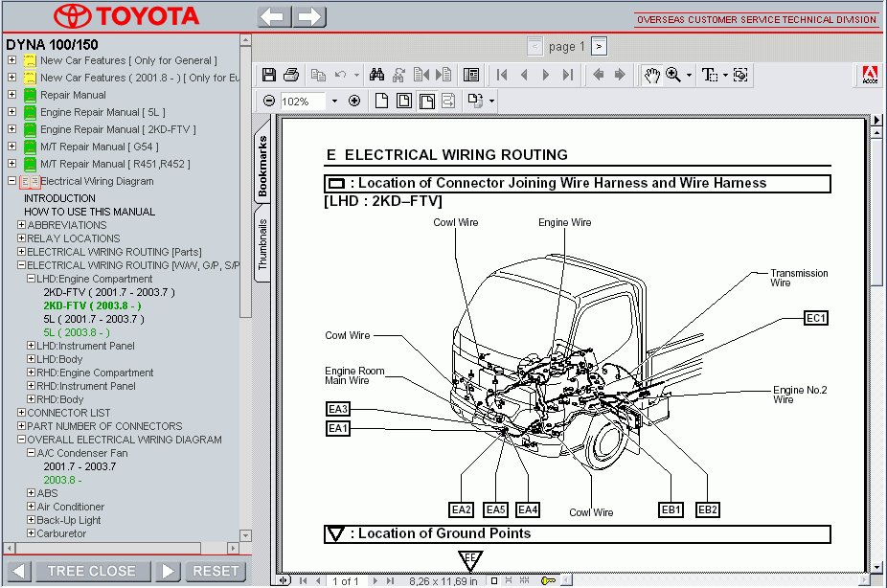Expand the RELAY LOCATIONS tree node

click(21, 238)
